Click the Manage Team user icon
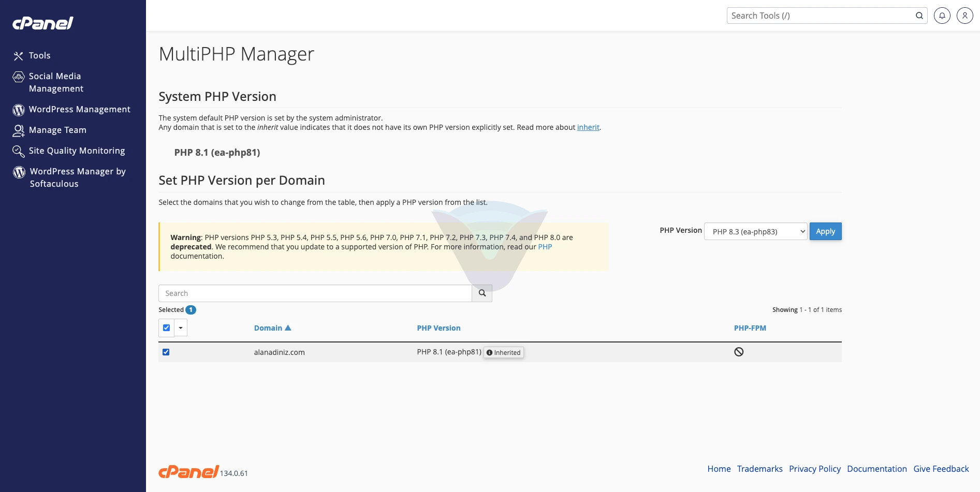 tap(19, 130)
